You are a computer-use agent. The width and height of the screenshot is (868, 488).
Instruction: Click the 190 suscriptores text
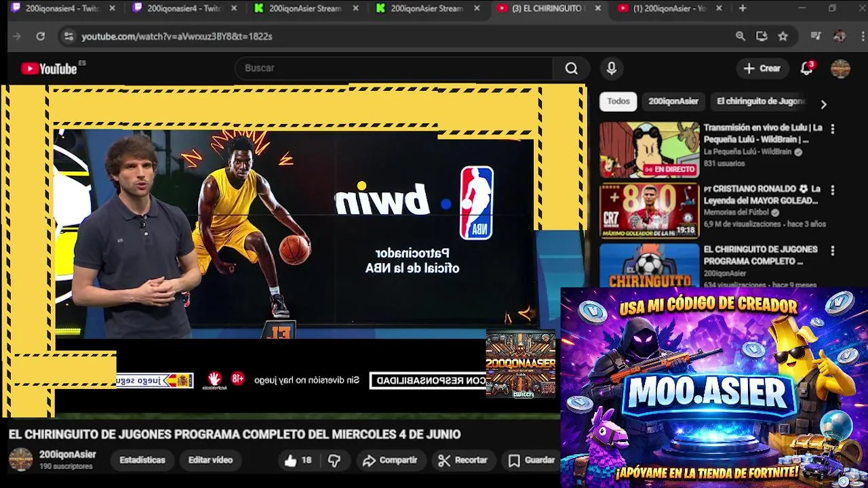66,467
